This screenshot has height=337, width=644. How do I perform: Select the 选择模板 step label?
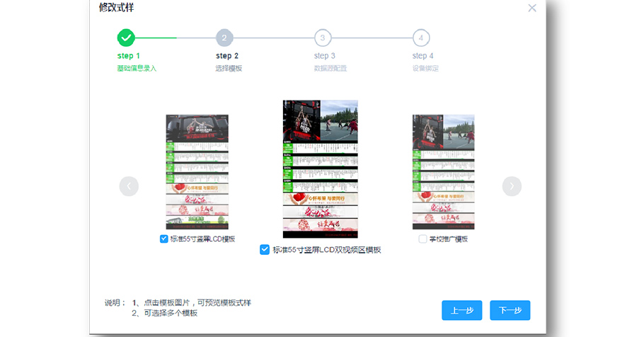[x=229, y=69]
